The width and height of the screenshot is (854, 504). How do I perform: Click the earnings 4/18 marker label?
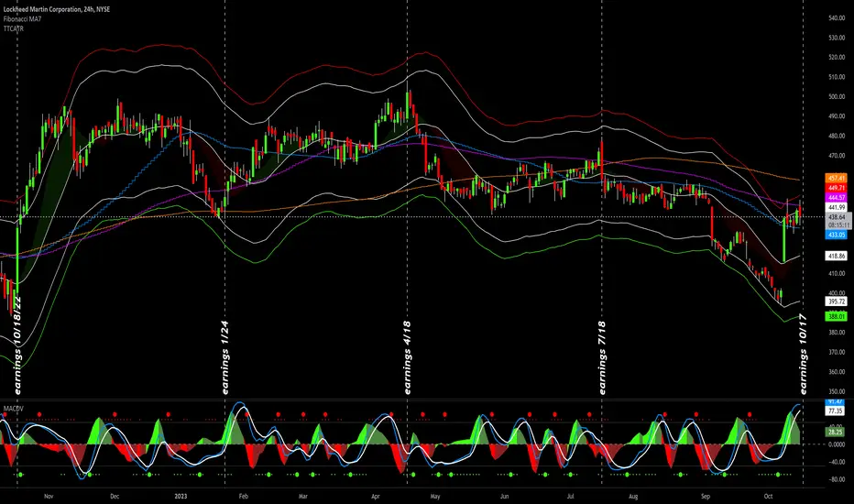pos(408,357)
